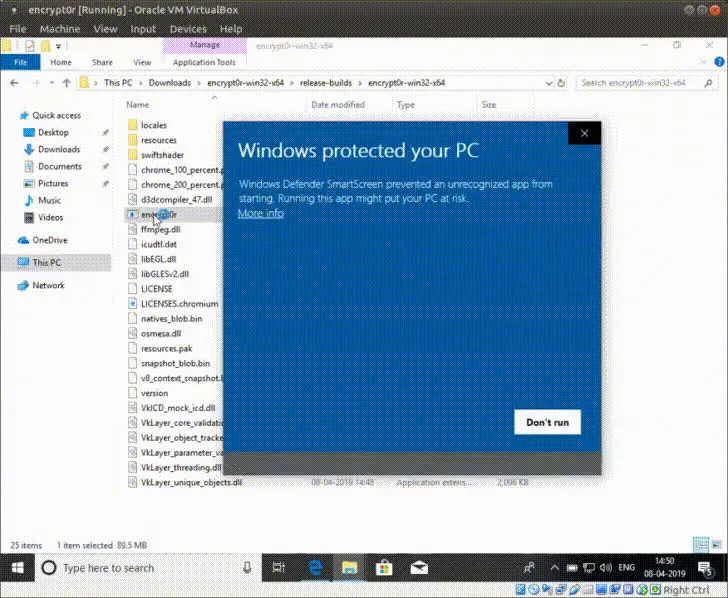Open the VirtualBox Input menu

[x=143, y=29]
